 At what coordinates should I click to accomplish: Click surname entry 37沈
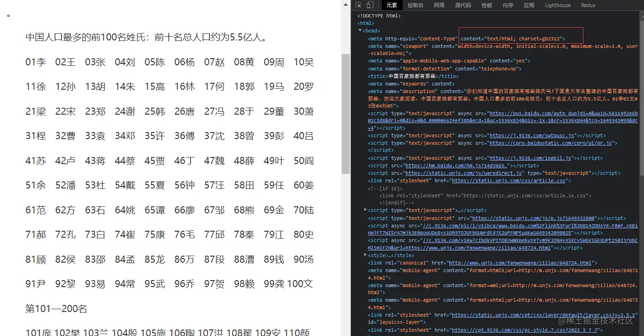point(215,136)
